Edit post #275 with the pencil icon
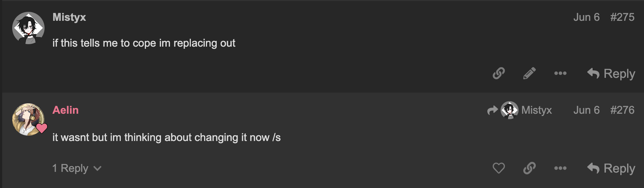 [x=529, y=73]
